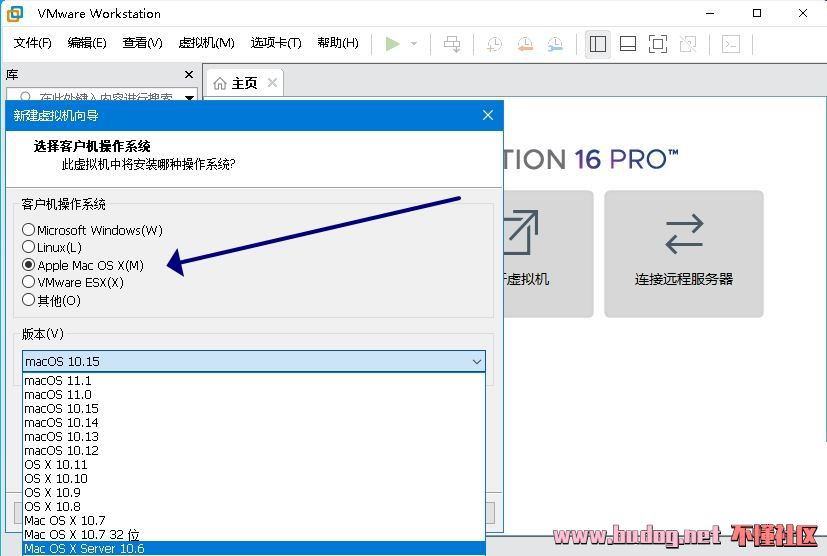The image size is (827, 556).
Task: Select Apple Mac OS X(M) radio button
Action: pyautogui.click(x=28, y=264)
